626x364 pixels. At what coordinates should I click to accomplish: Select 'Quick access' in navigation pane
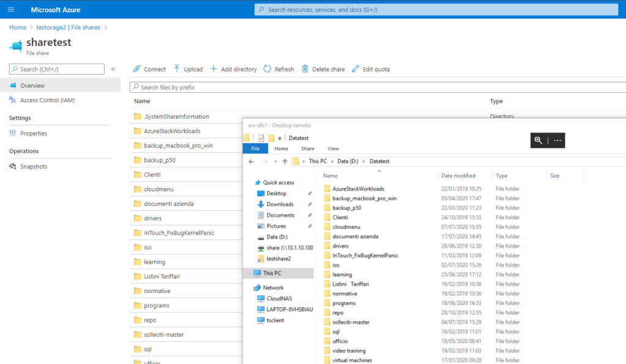pyautogui.click(x=278, y=182)
